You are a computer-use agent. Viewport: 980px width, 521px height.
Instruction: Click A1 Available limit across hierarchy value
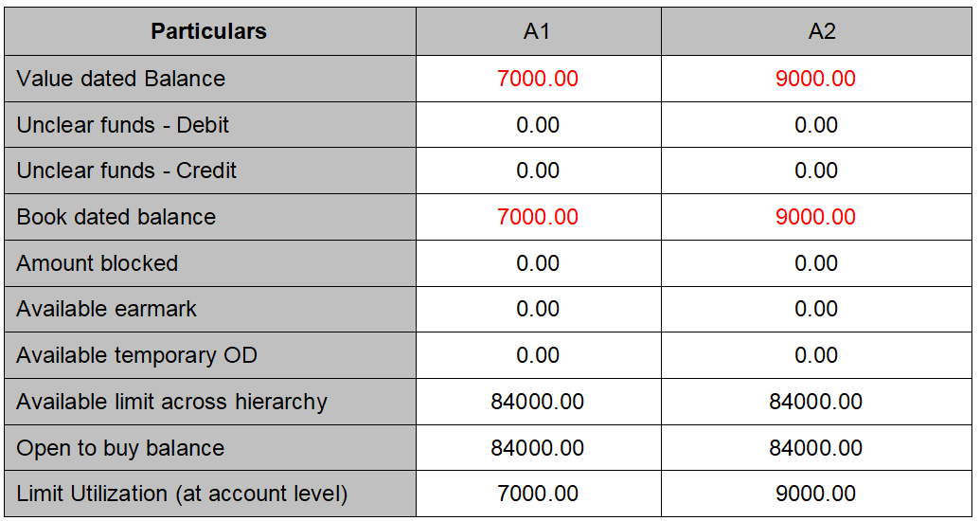[537, 402]
